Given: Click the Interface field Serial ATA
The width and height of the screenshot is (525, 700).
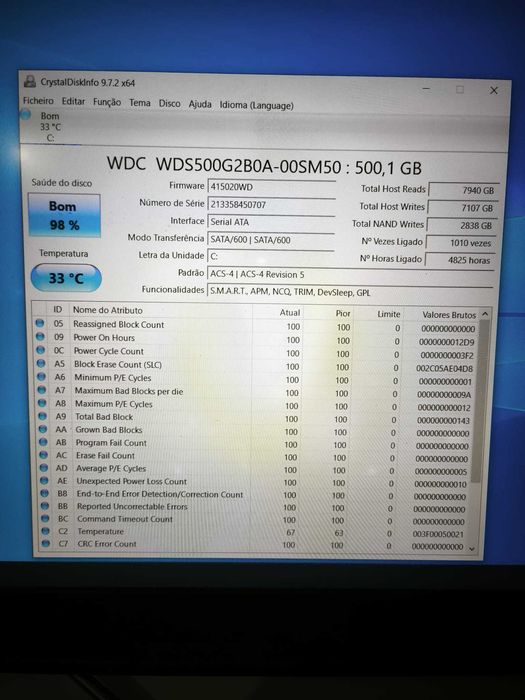Looking at the screenshot, I should point(271,222).
